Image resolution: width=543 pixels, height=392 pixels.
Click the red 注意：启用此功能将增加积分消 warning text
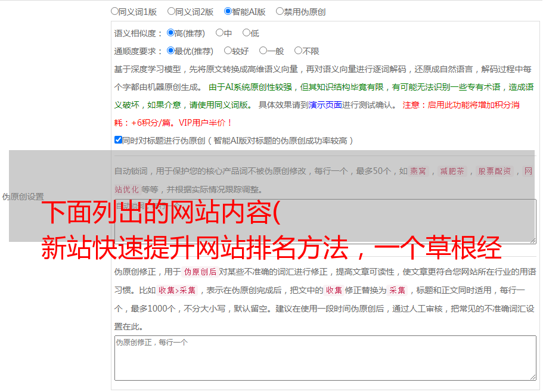(461, 105)
